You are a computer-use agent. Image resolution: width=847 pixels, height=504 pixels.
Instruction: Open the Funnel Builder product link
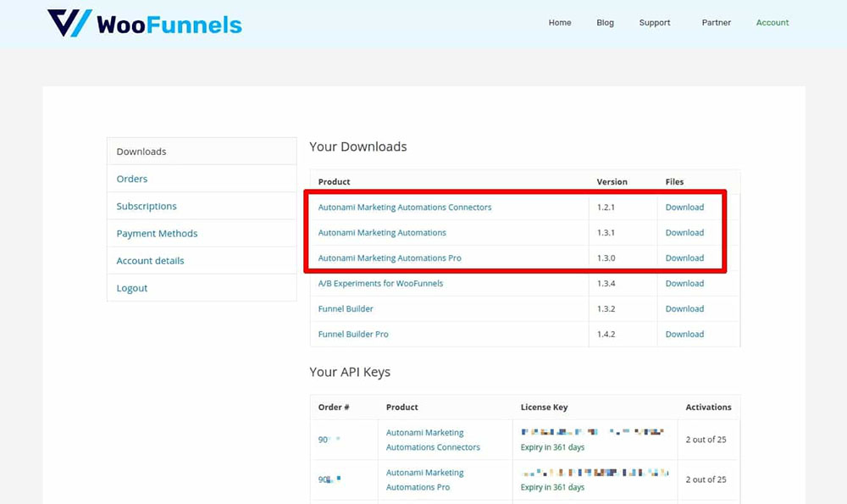click(346, 309)
